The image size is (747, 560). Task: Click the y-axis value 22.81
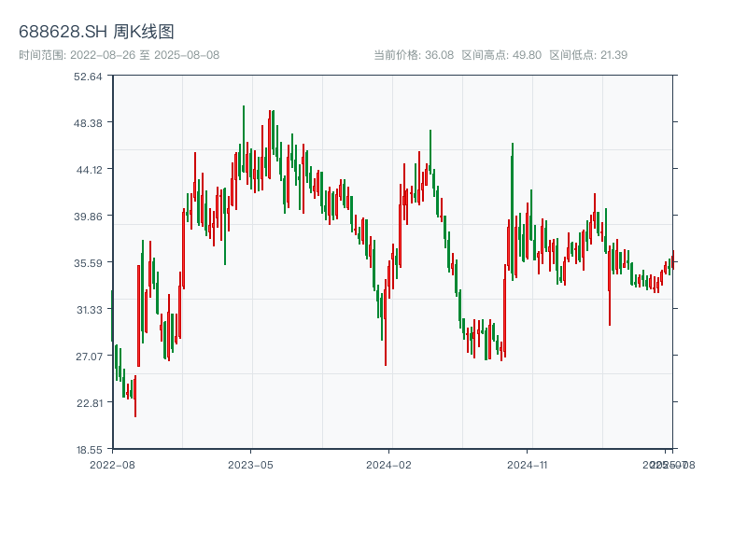(x=90, y=403)
